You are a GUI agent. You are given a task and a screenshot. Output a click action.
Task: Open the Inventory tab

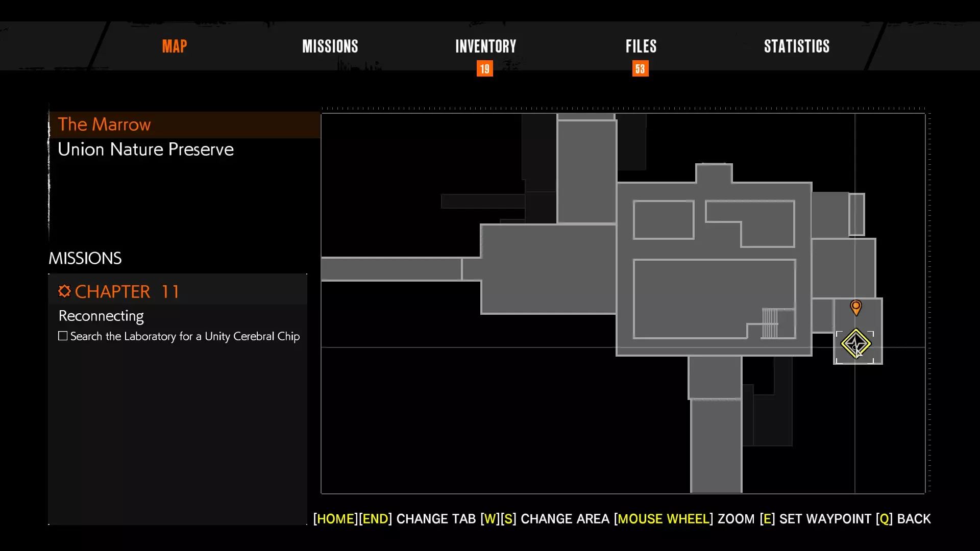point(485,46)
